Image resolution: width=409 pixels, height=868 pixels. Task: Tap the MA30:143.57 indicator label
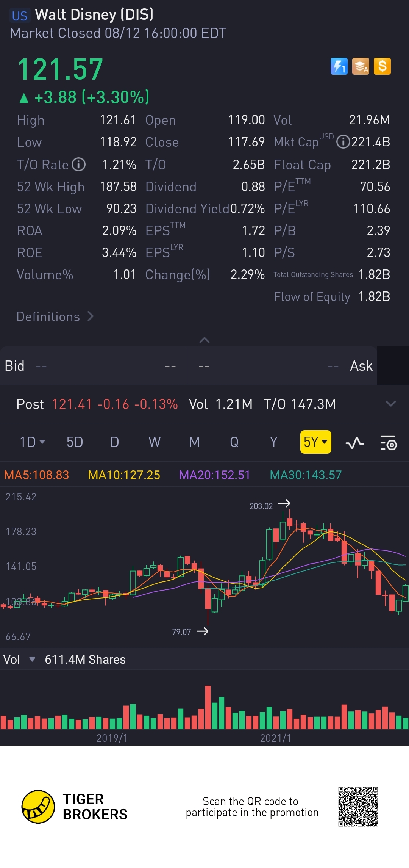click(306, 475)
